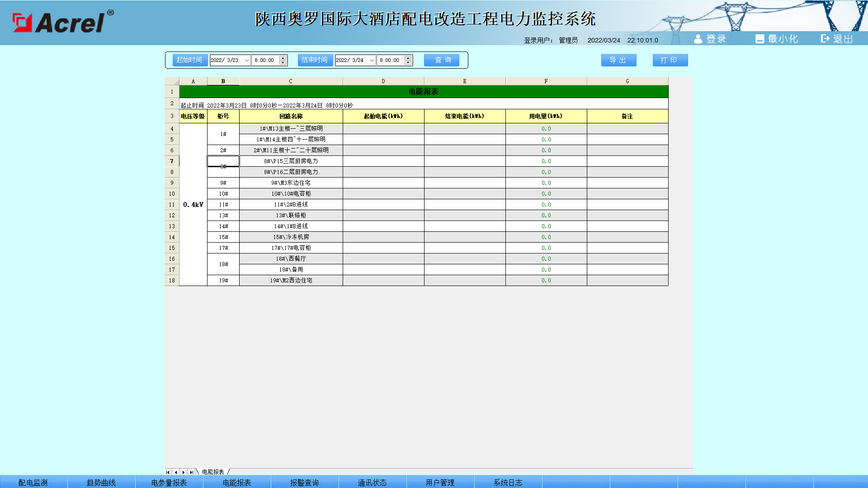Decrease end time with down spinner
Image resolution: width=868 pixels, height=488 pixels.
point(408,63)
